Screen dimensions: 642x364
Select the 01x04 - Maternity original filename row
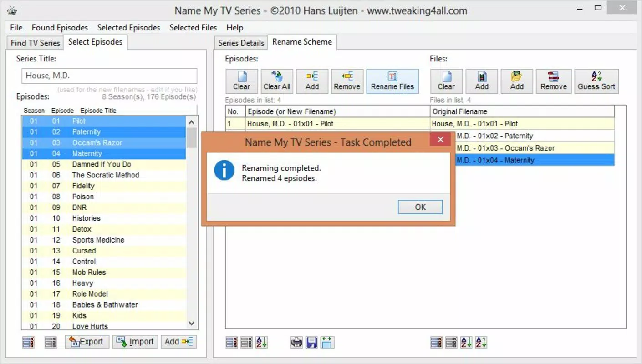[x=535, y=160]
